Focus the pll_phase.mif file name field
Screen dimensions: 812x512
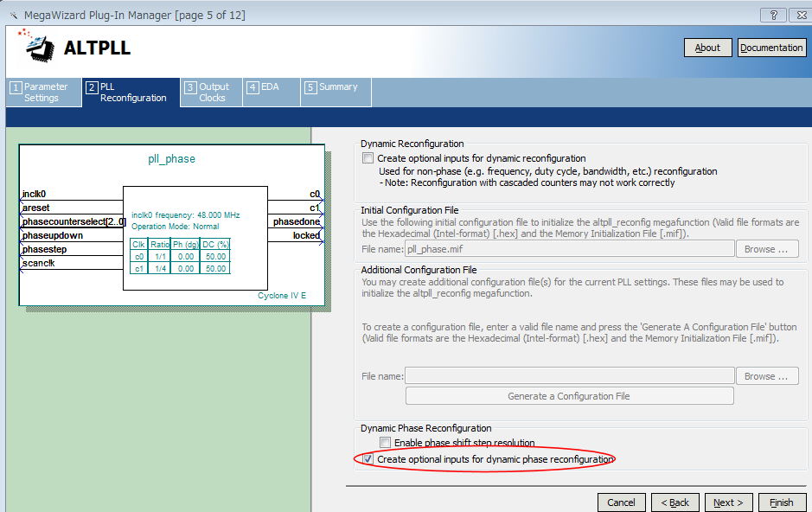tap(570, 249)
